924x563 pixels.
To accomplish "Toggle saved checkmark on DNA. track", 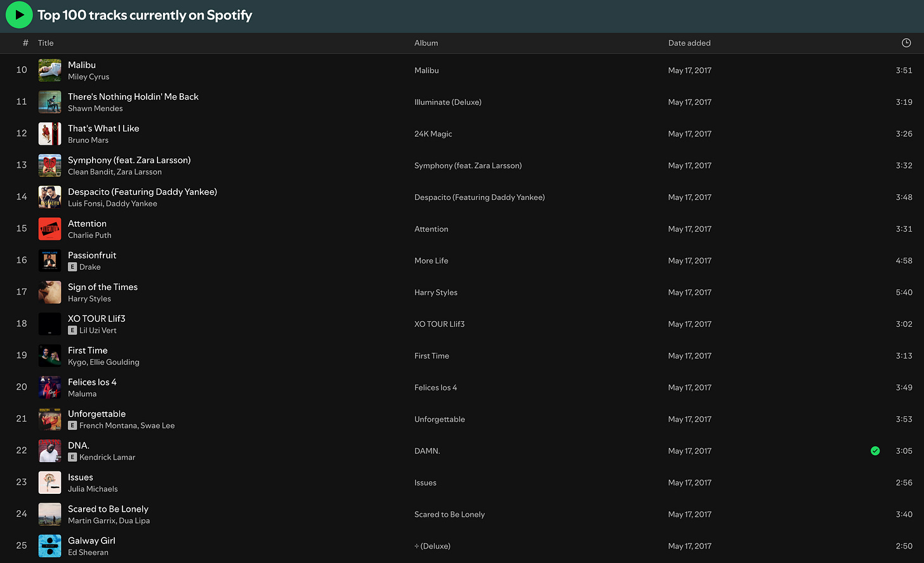I will click(875, 451).
